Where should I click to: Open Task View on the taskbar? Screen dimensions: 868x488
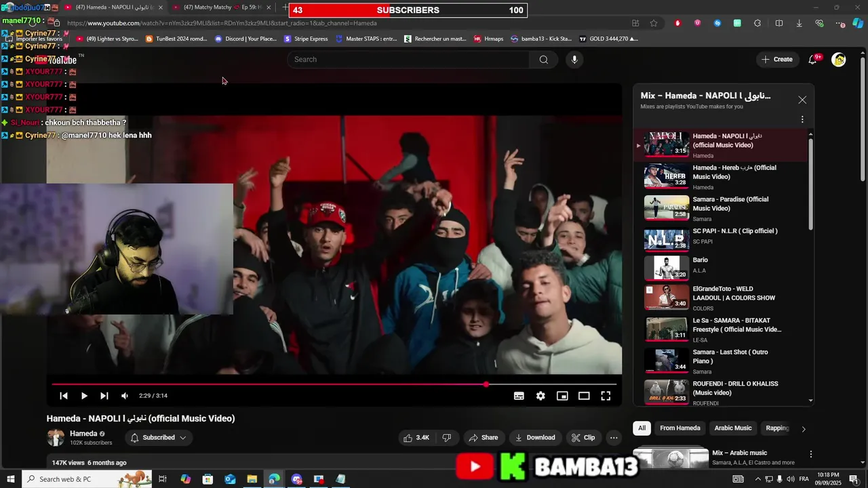tap(163, 479)
